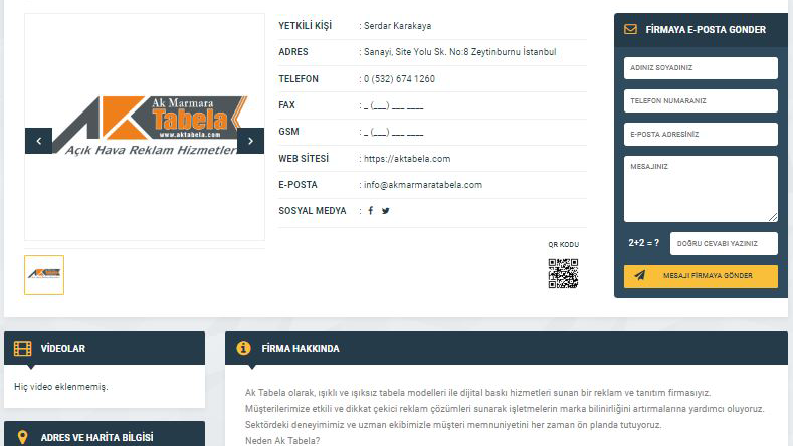Image resolution: width=793 pixels, height=446 pixels.
Task: Click the 'Hiç video eklenmemiş.' text
Action: pos(61,387)
